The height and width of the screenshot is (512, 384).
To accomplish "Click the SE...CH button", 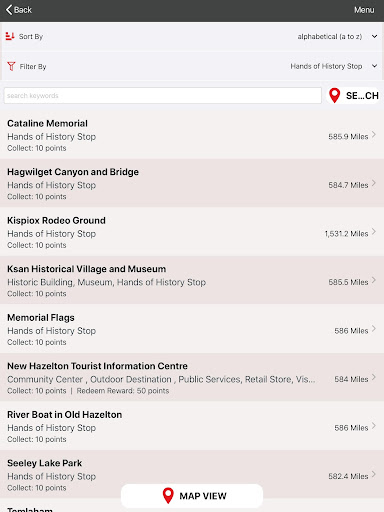I will click(353, 96).
